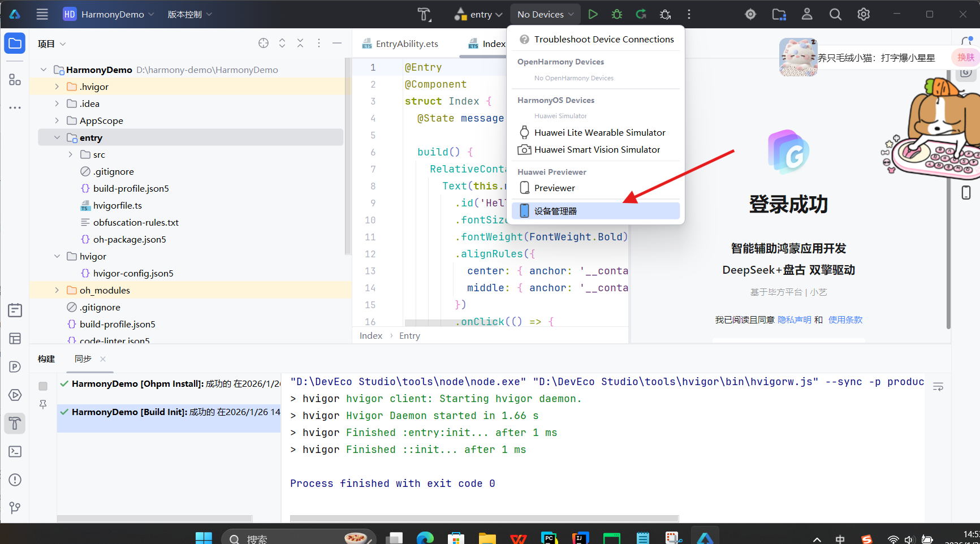Toggle soft-wrap icon in build output
Image resolution: width=980 pixels, height=544 pixels.
938,387
